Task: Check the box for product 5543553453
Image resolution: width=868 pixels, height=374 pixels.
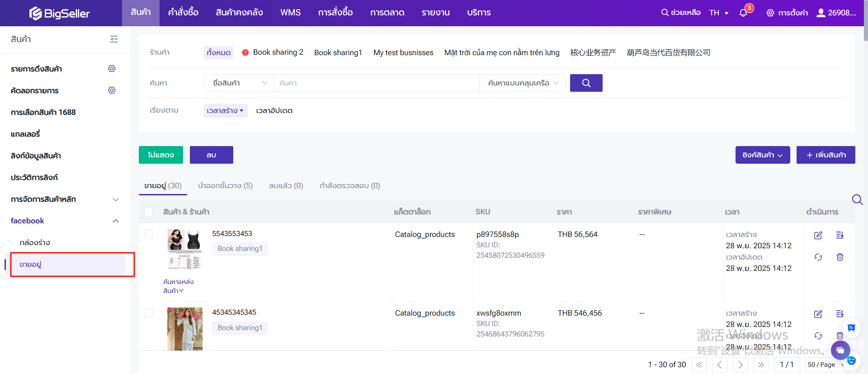Action: (x=148, y=234)
